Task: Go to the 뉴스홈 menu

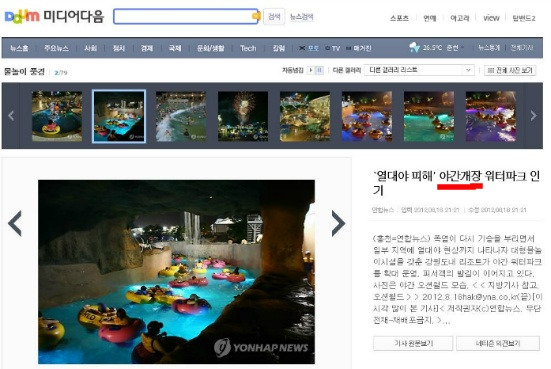Action: coord(19,48)
